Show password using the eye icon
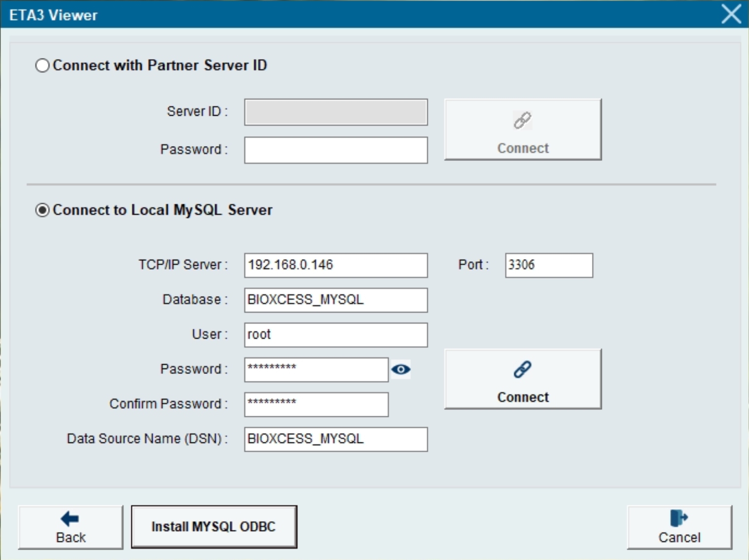Viewport: 749px width, 560px height. [x=401, y=369]
